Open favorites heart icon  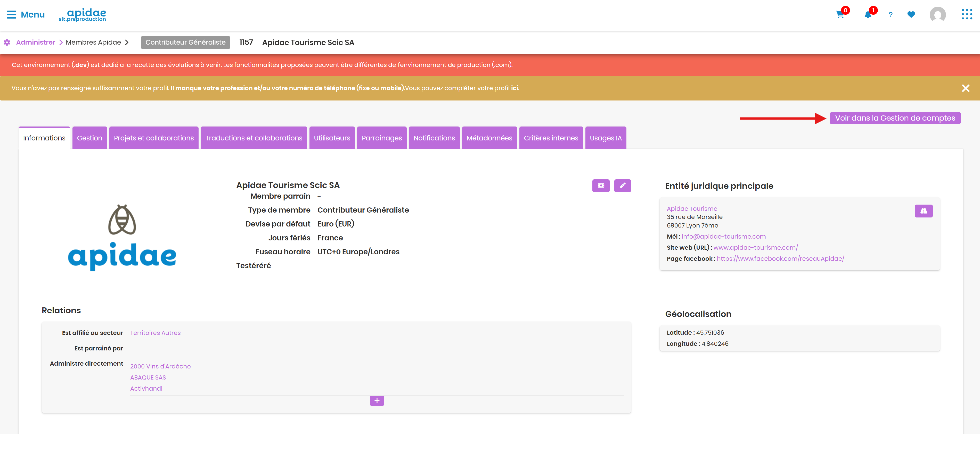pos(911,14)
